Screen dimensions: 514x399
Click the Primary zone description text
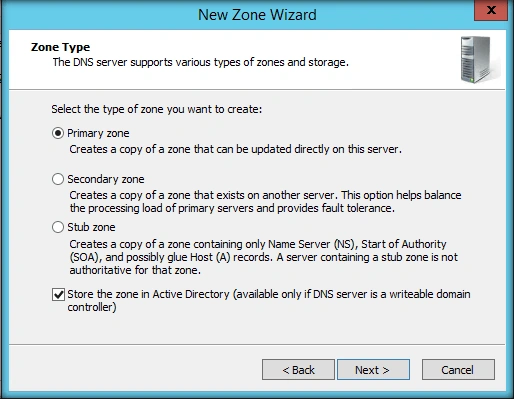235,149
